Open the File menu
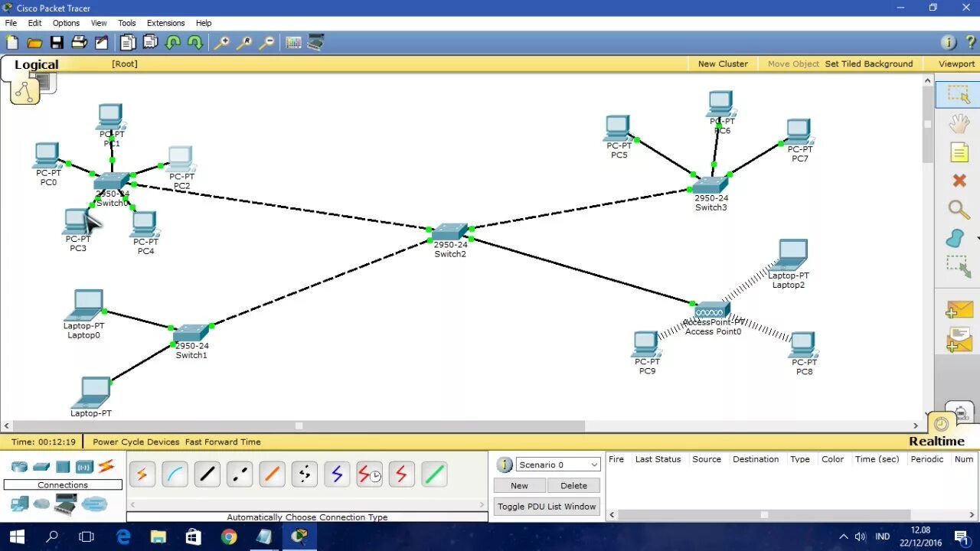 [x=11, y=23]
